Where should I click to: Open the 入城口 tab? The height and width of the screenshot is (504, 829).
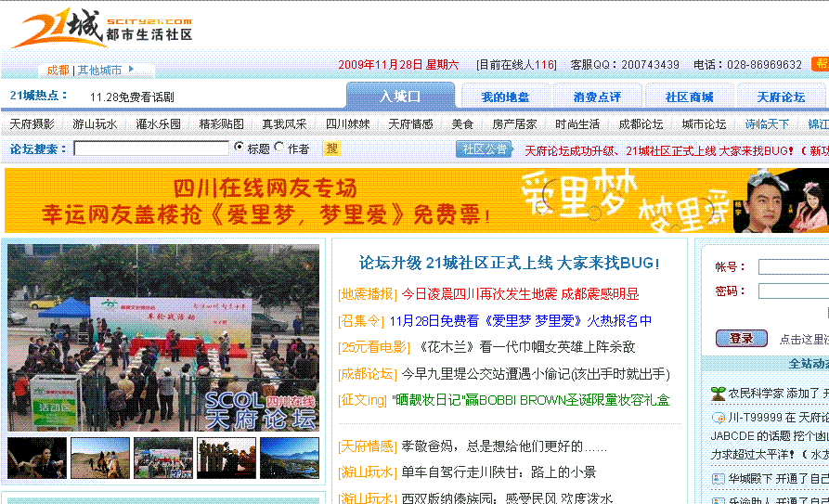click(x=400, y=97)
